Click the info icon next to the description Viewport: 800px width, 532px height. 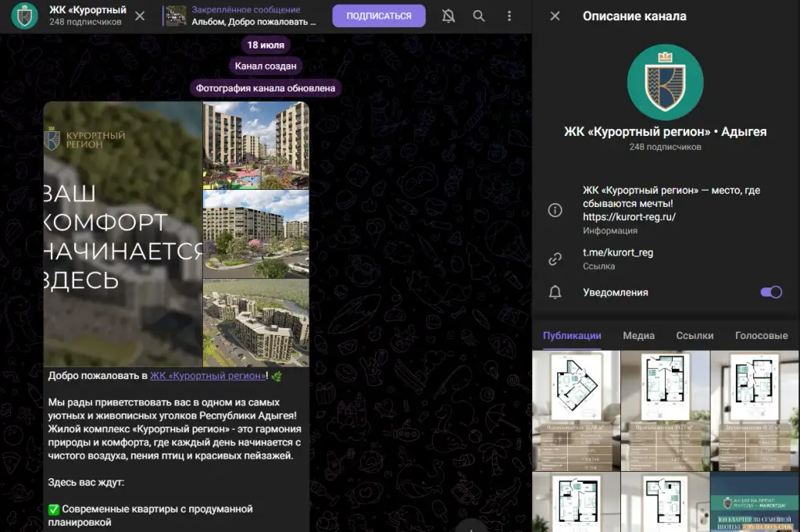[x=555, y=210]
